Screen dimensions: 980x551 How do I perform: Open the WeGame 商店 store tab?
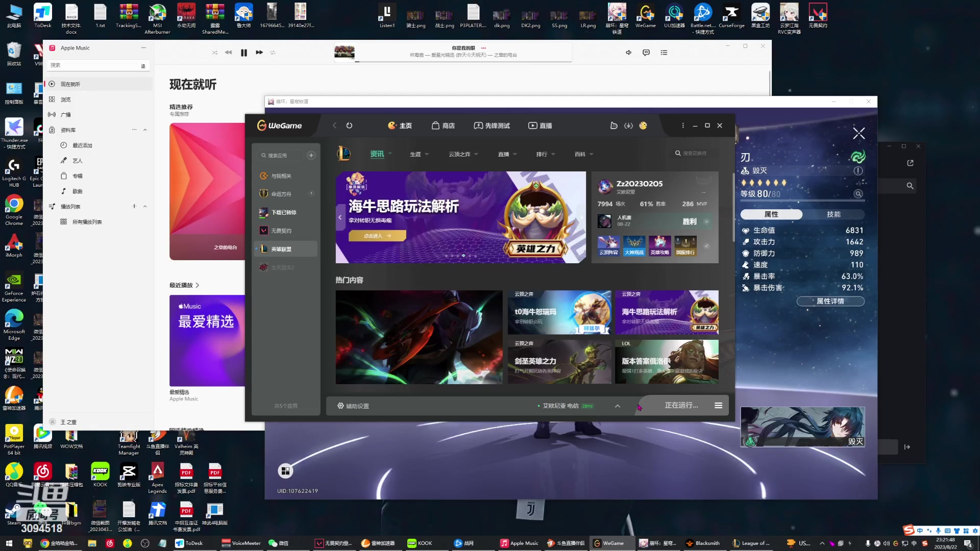click(x=443, y=126)
